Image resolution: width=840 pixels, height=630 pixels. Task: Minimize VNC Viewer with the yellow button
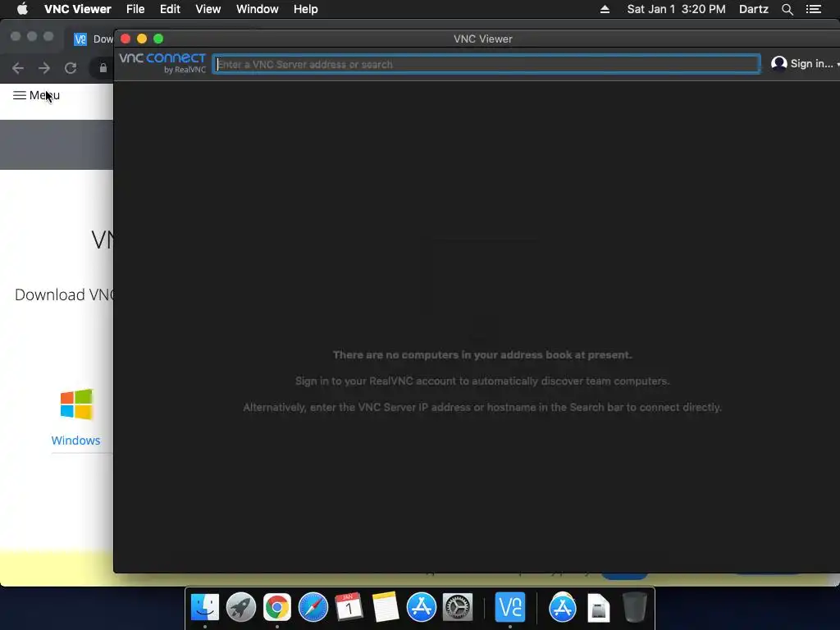142,39
